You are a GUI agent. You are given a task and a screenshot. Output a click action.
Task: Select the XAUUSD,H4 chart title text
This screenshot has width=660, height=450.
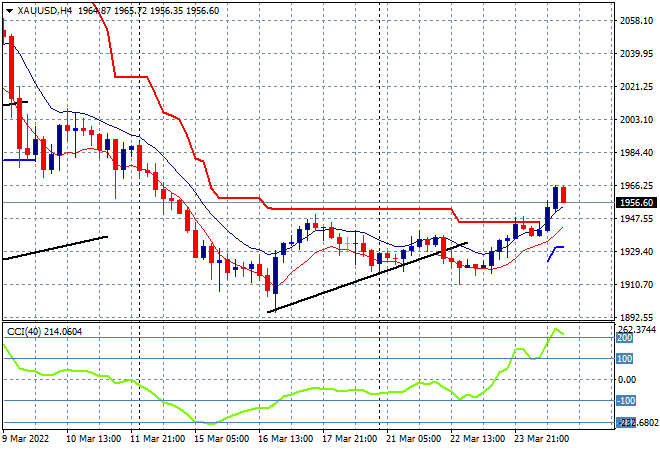click(x=45, y=11)
